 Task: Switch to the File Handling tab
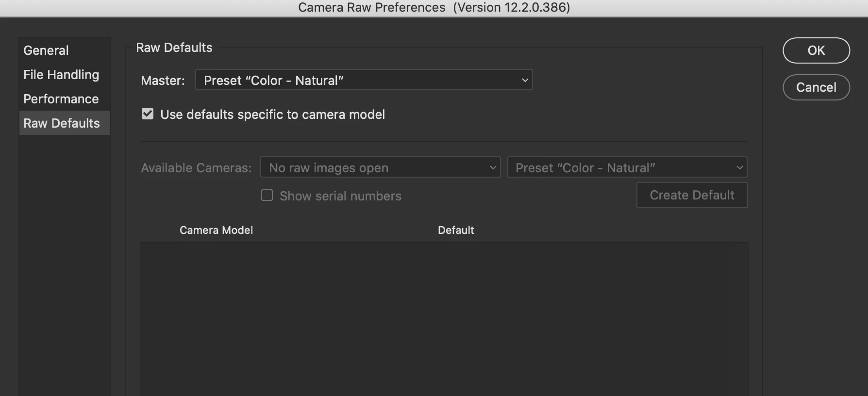pyautogui.click(x=61, y=75)
